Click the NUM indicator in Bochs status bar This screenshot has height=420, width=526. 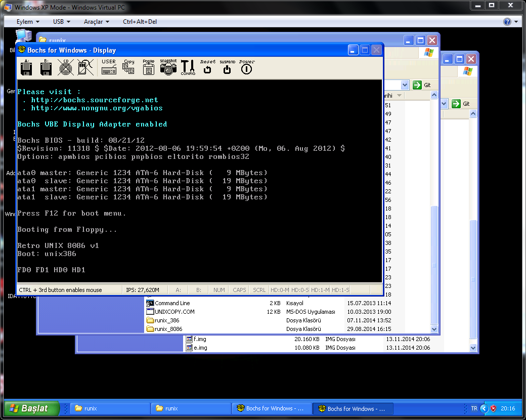219,290
